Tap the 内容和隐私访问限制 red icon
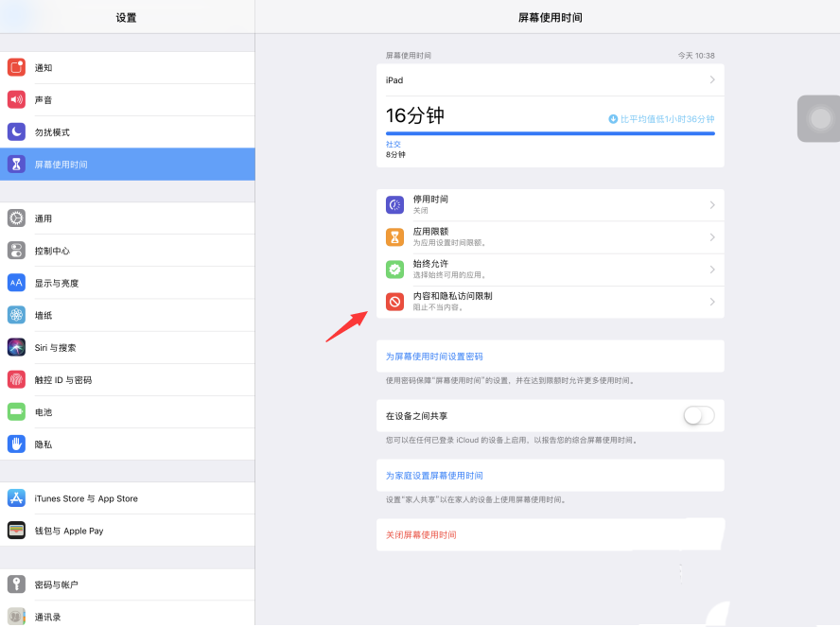Viewport: 840px width, 627px height. coord(394,302)
